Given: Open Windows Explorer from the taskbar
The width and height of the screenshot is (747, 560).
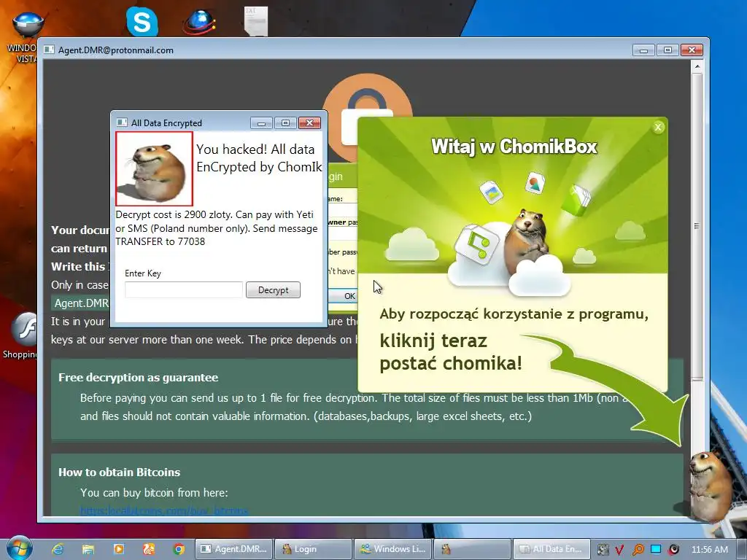Looking at the screenshot, I should (x=88, y=549).
